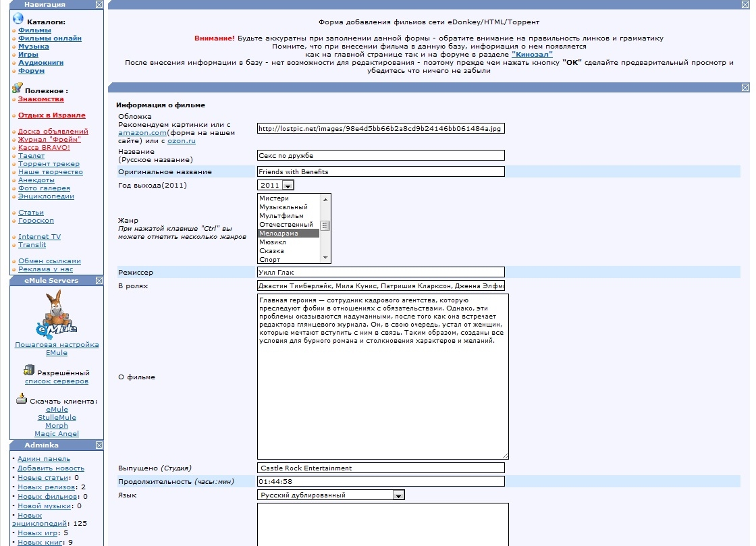Open the Игры catalog link
Screen dimensions: 756x546
(x=28, y=55)
